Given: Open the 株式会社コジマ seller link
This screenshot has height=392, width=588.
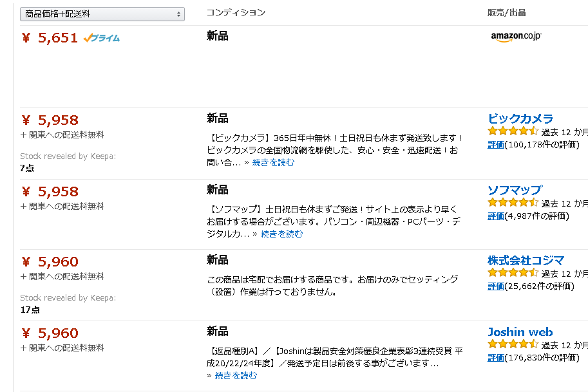Looking at the screenshot, I should [x=526, y=260].
